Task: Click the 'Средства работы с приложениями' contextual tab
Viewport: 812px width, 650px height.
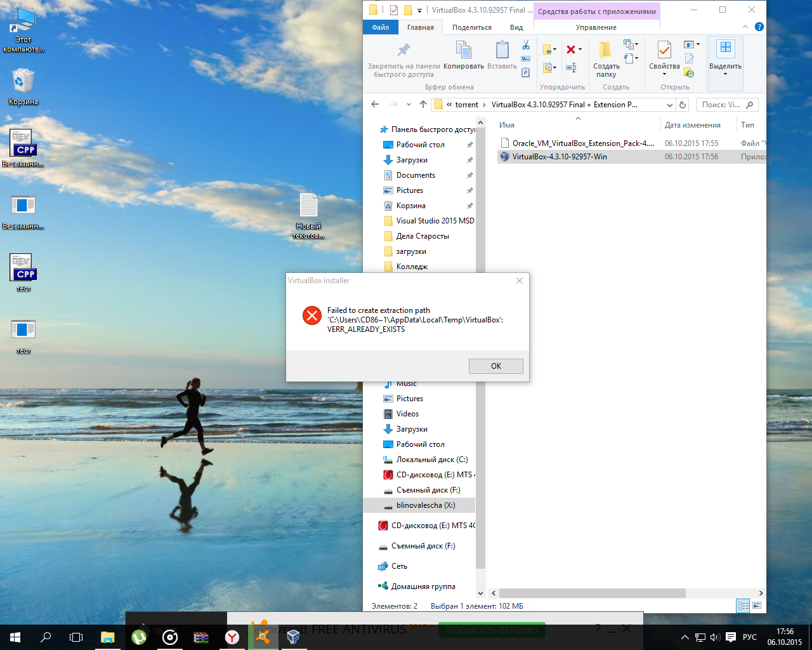Action: tap(597, 11)
